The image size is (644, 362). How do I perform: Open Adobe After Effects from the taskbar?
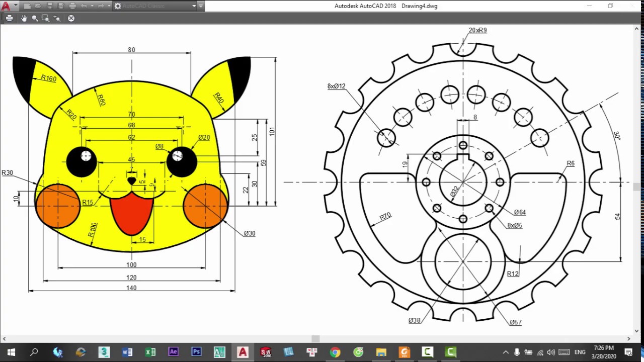pos(173,352)
